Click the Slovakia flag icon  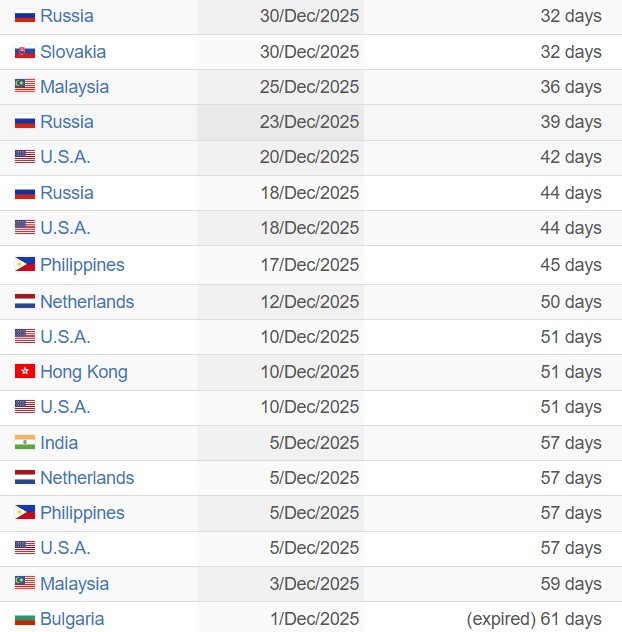click(25, 52)
